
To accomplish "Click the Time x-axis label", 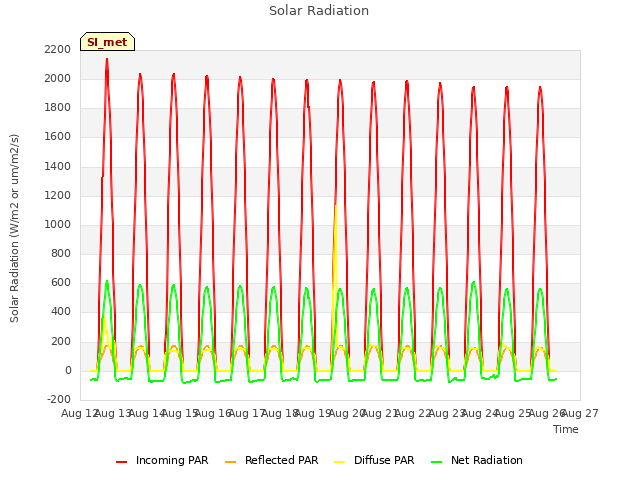I will (x=566, y=429).
